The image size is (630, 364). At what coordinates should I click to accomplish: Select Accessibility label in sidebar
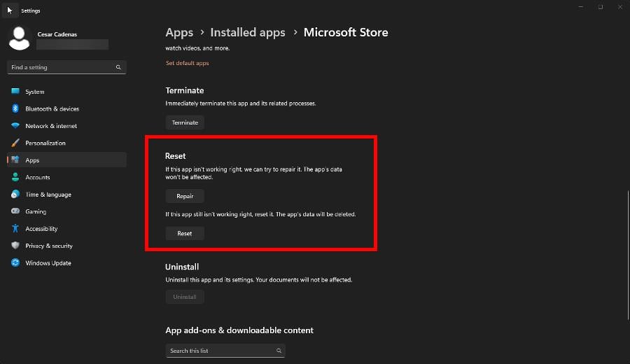click(x=41, y=229)
